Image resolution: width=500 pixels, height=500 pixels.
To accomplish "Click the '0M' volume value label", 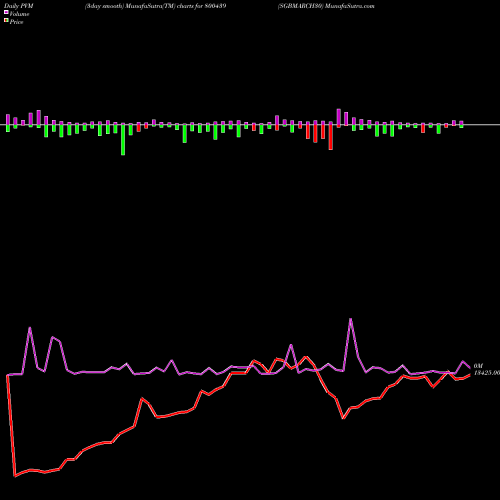I will 478,366.
